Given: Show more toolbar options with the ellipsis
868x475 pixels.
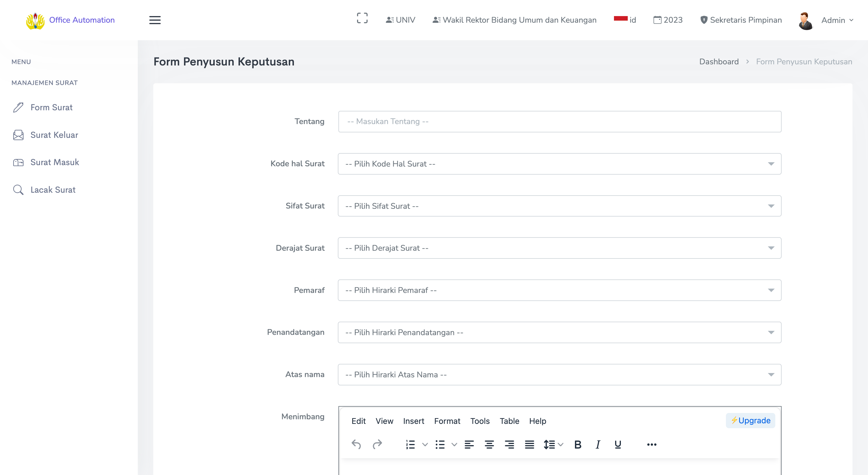Looking at the screenshot, I should point(652,444).
